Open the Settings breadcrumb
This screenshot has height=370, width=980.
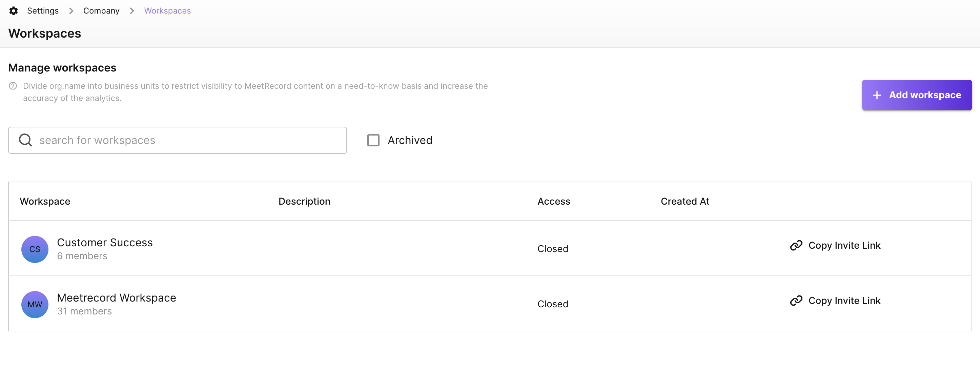point(43,11)
